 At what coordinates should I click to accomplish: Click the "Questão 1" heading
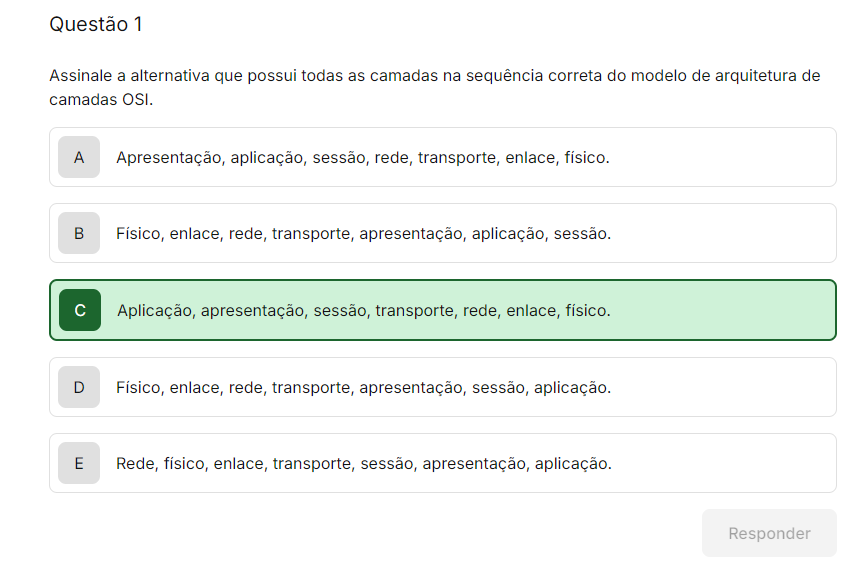[x=96, y=24]
